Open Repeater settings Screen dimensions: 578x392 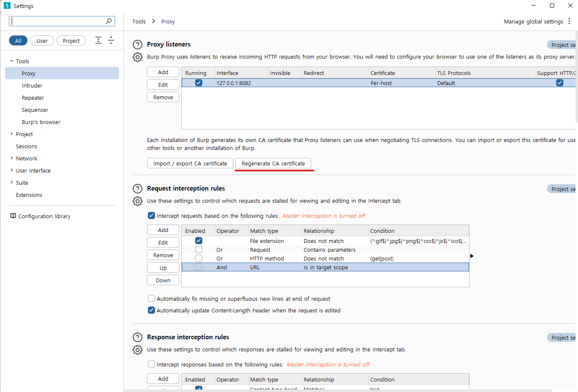coord(33,98)
